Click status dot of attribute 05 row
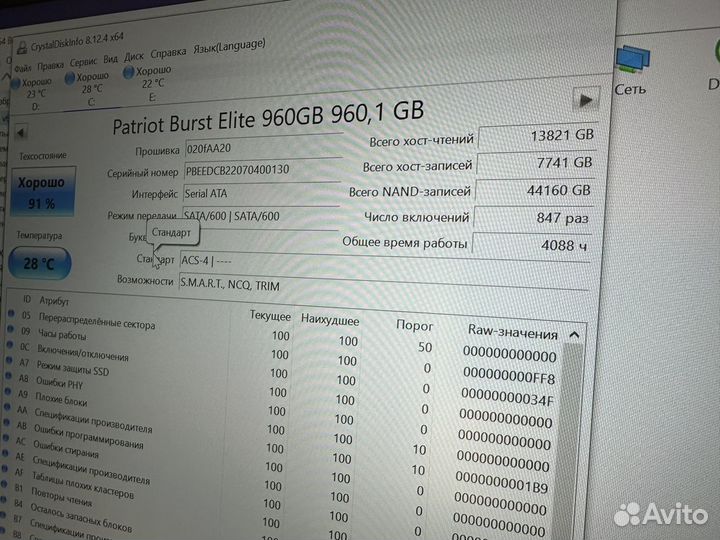This screenshot has height=540, width=720. (11, 314)
